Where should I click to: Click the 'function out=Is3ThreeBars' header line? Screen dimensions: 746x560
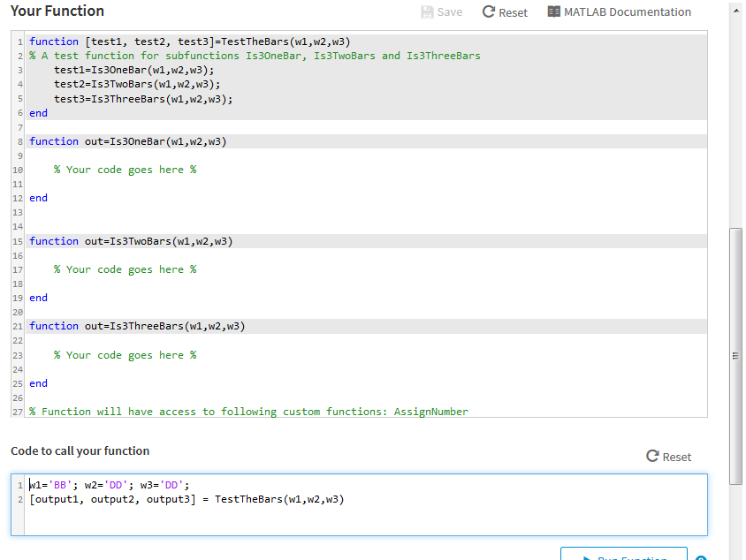[137, 326]
